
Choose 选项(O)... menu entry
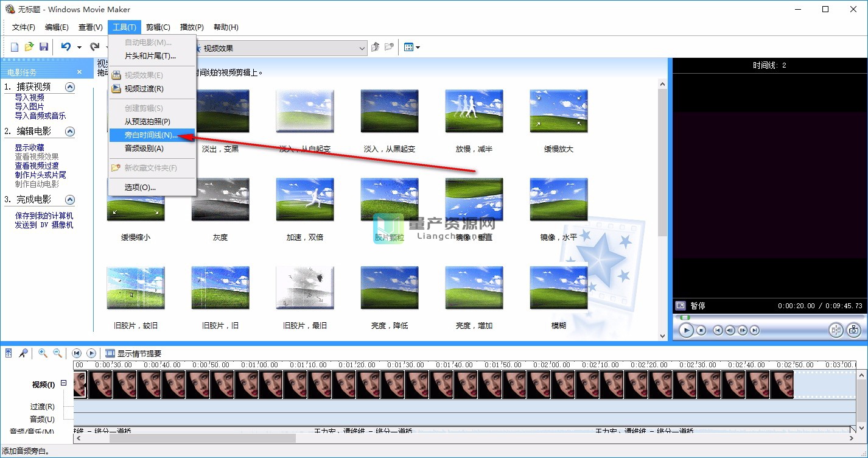tap(152, 187)
